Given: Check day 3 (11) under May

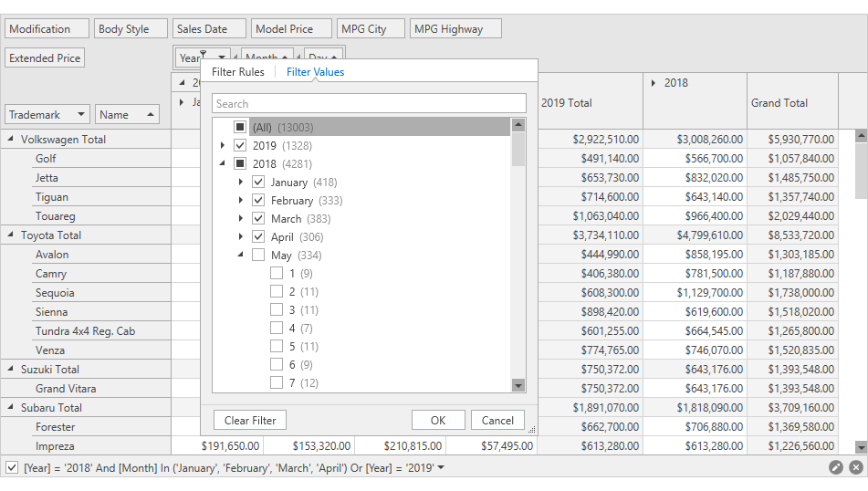Looking at the screenshot, I should [277, 309].
